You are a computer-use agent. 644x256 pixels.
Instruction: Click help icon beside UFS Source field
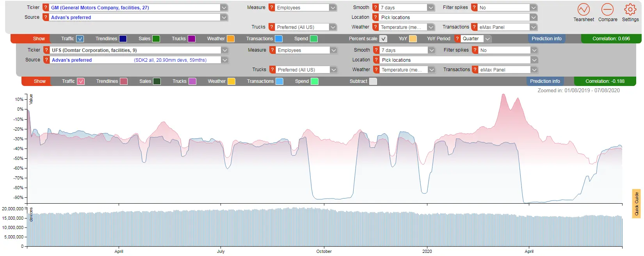[x=46, y=60]
